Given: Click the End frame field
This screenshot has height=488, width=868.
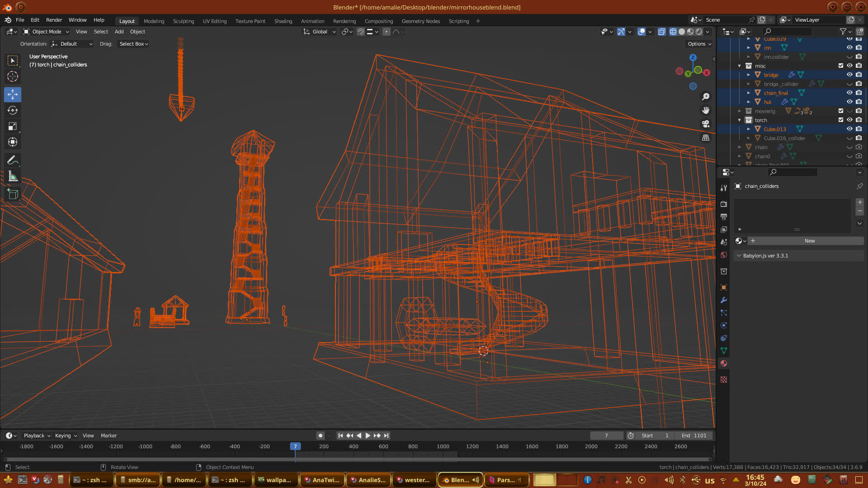Looking at the screenshot, I should click(693, 436).
